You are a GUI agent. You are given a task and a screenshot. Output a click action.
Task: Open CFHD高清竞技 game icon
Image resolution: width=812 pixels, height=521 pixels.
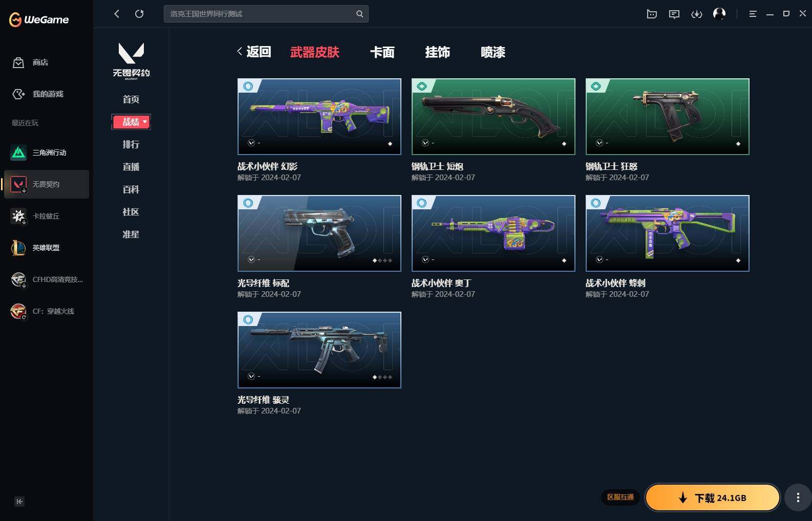[18, 279]
